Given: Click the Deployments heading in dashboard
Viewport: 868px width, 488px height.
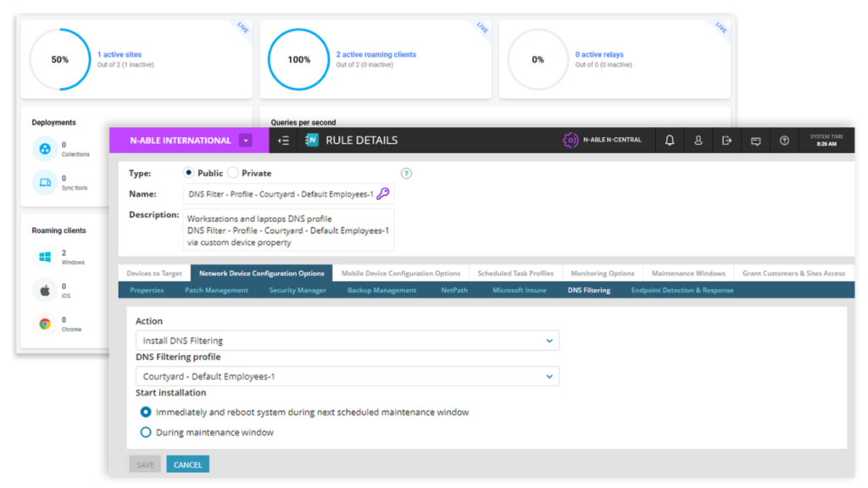Looking at the screenshot, I should click(x=53, y=122).
